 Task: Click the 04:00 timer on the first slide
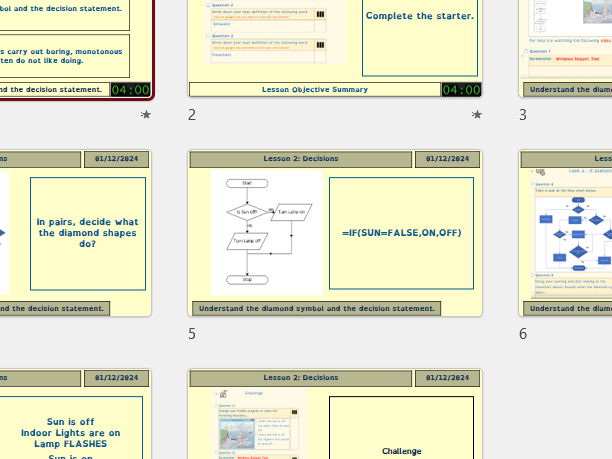coord(130,90)
